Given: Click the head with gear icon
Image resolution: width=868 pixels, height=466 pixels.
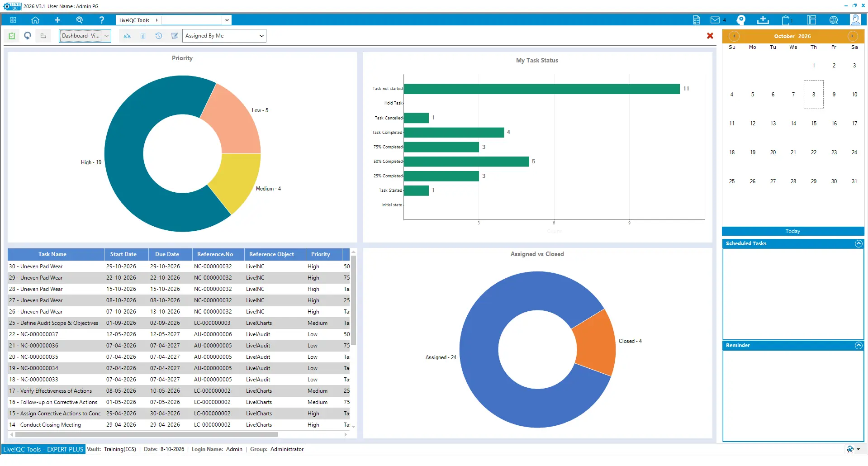Looking at the screenshot, I should 741,20.
